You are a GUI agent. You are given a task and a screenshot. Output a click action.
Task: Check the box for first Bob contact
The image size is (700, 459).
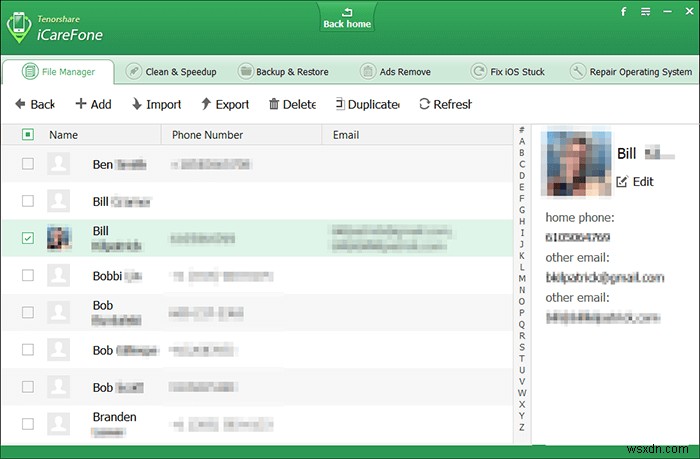tap(28, 312)
